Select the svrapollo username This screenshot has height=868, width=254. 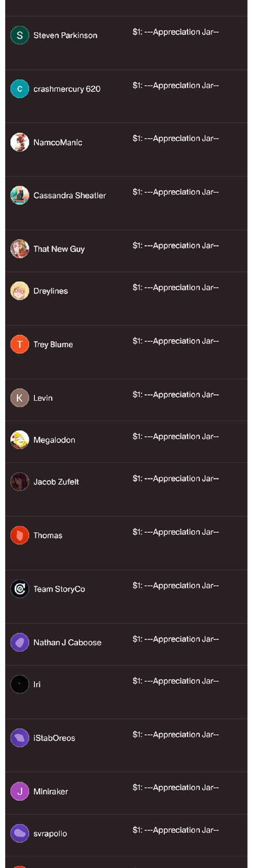50,833
